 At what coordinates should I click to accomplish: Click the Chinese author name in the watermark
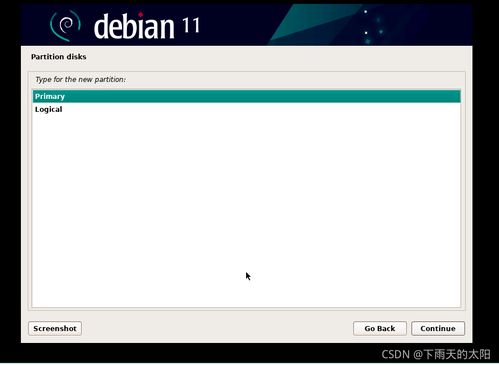[x=457, y=354]
